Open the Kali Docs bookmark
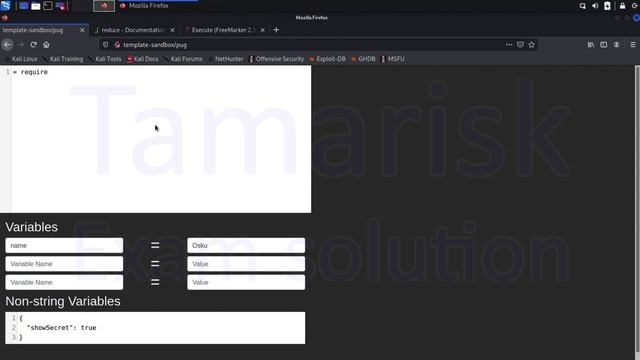 pos(143,59)
